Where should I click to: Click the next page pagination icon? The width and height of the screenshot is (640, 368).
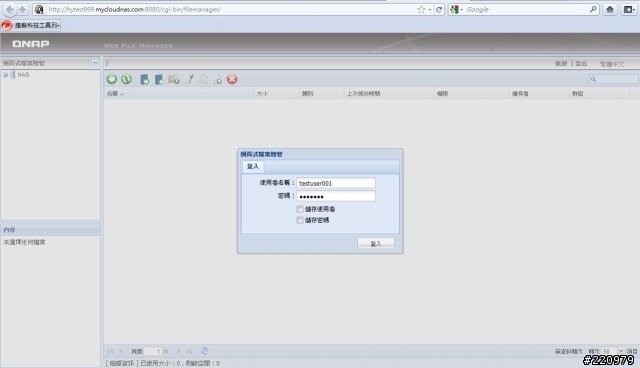coord(178,351)
